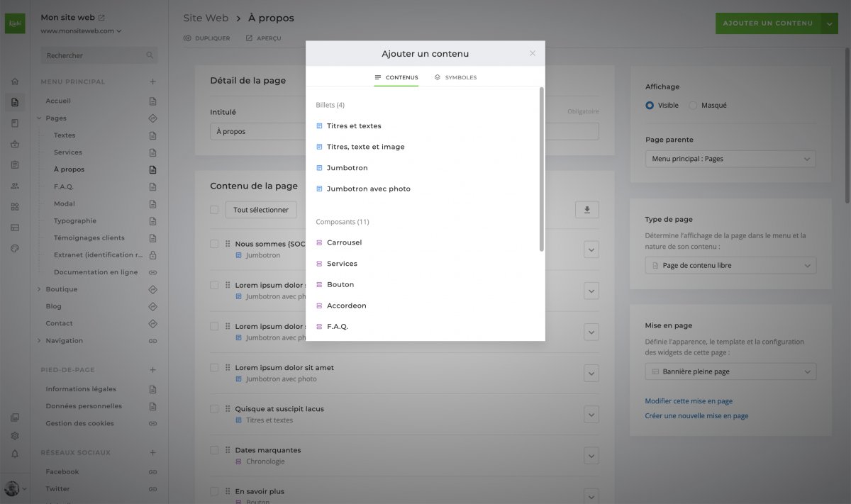Image resolution: width=851 pixels, height=504 pixels.
Task: Click the page icon on the Accueil row
Action: pos(152,101)
